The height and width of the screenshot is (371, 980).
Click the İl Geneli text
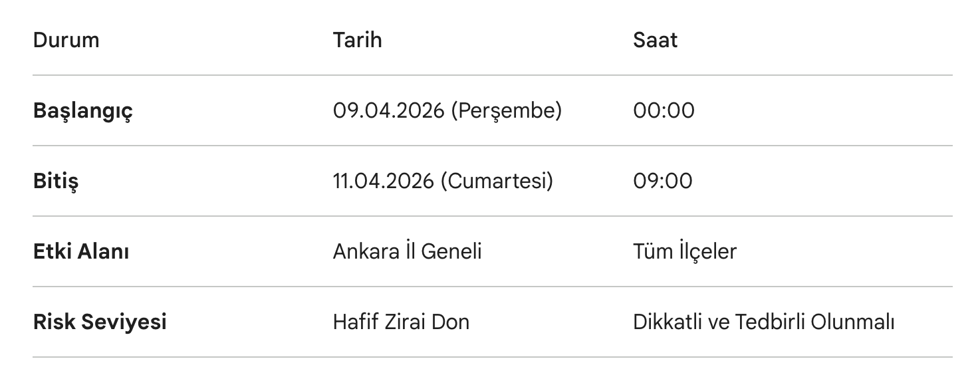click(x=443, y=251)
